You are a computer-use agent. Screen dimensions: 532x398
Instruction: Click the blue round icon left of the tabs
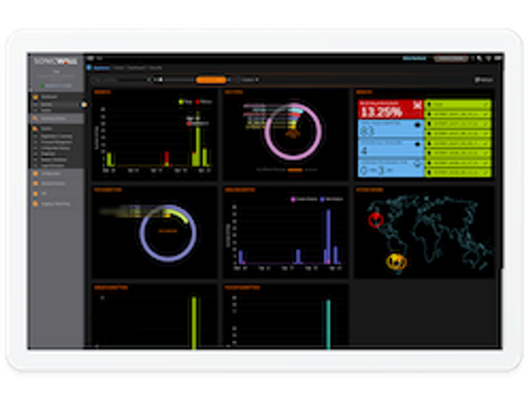coord(89,68)
